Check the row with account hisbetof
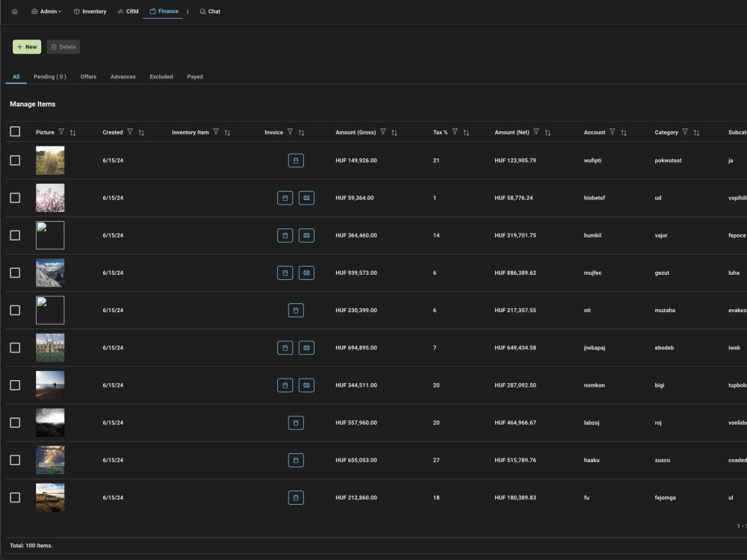The width and height of the screenshot is (747, 560). [15, 198]
